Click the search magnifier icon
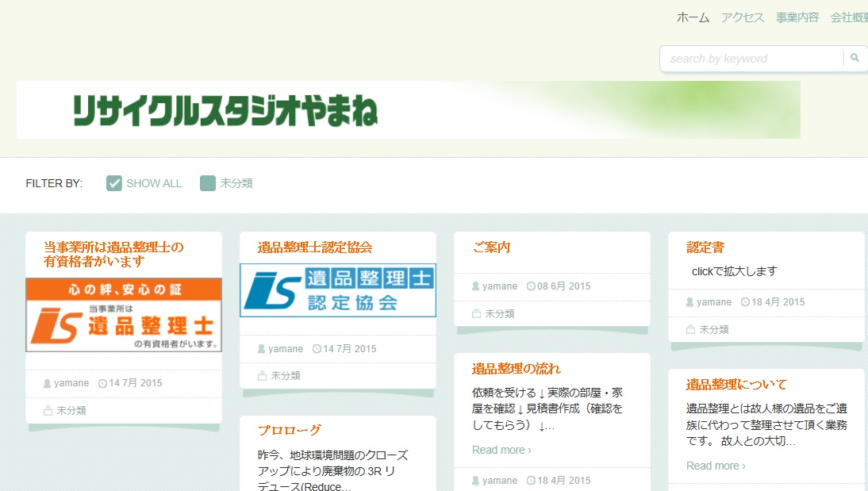 point(855,58)
